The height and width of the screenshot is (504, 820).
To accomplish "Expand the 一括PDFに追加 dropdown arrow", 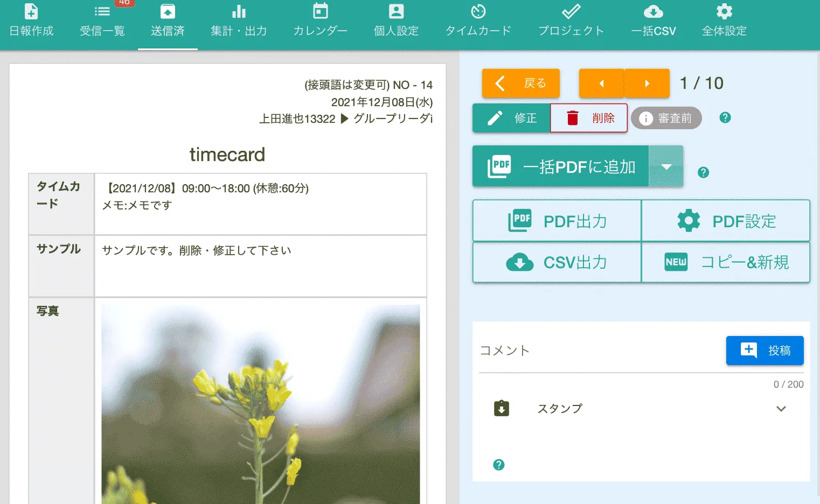I will pos(666,167).
